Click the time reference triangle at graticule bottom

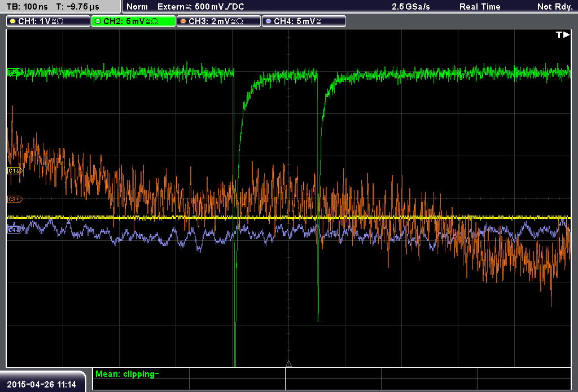click(x=288, y=364)
